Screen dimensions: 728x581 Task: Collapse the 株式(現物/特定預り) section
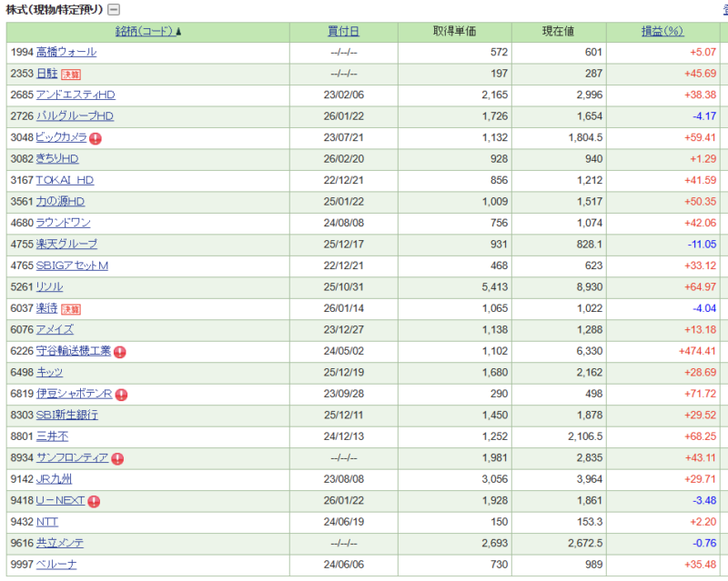click(113, 10)
